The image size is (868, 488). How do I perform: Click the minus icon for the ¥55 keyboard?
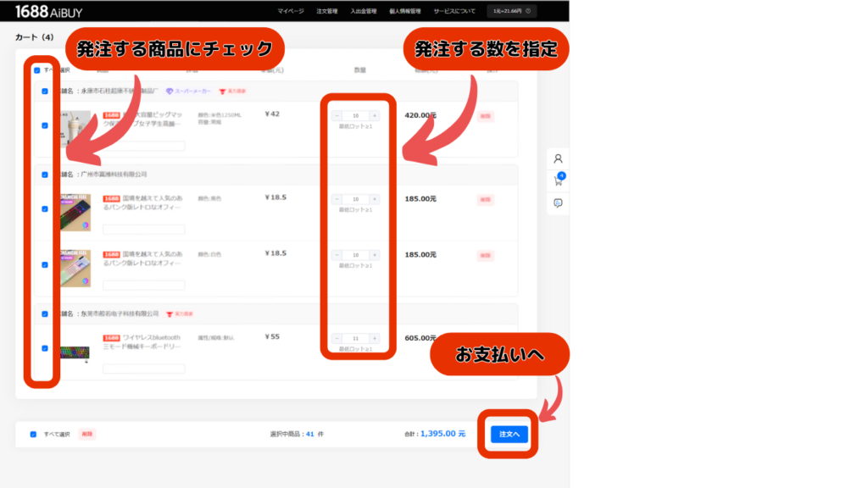click(337, 338)
